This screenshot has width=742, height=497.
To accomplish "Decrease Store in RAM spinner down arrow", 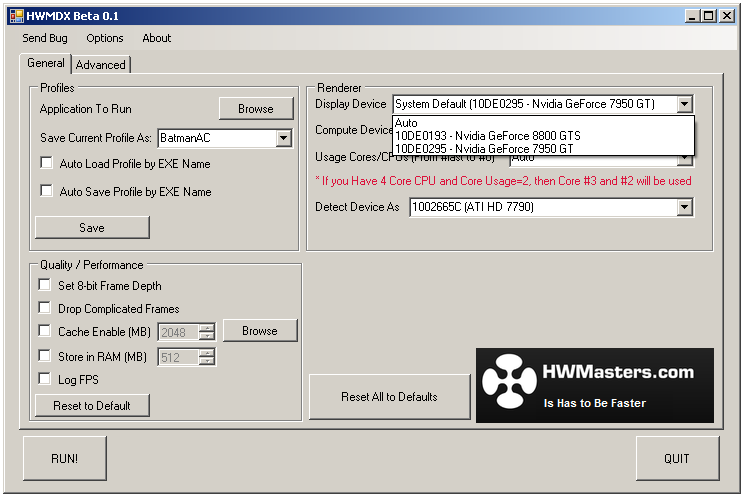I will [x=207, y=361].
